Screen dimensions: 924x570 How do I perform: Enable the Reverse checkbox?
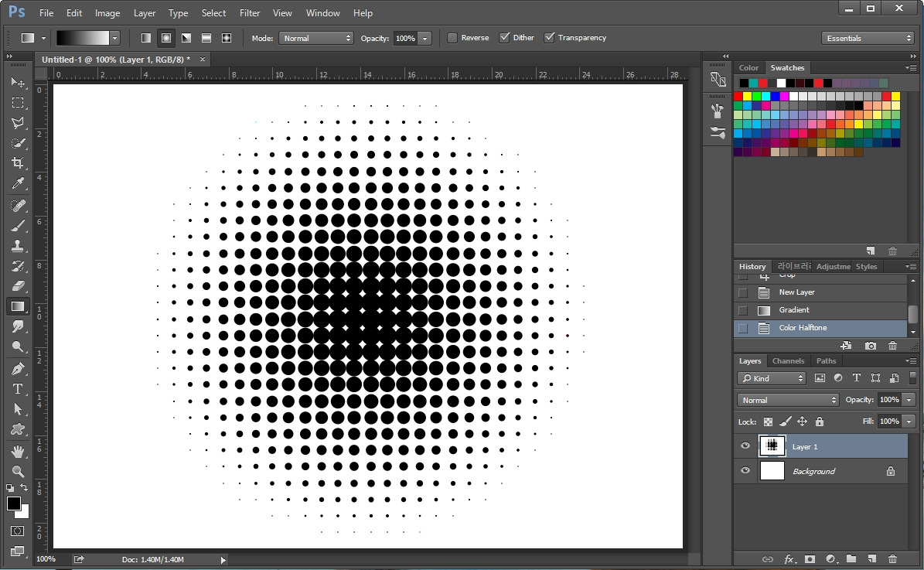point(452,38)
